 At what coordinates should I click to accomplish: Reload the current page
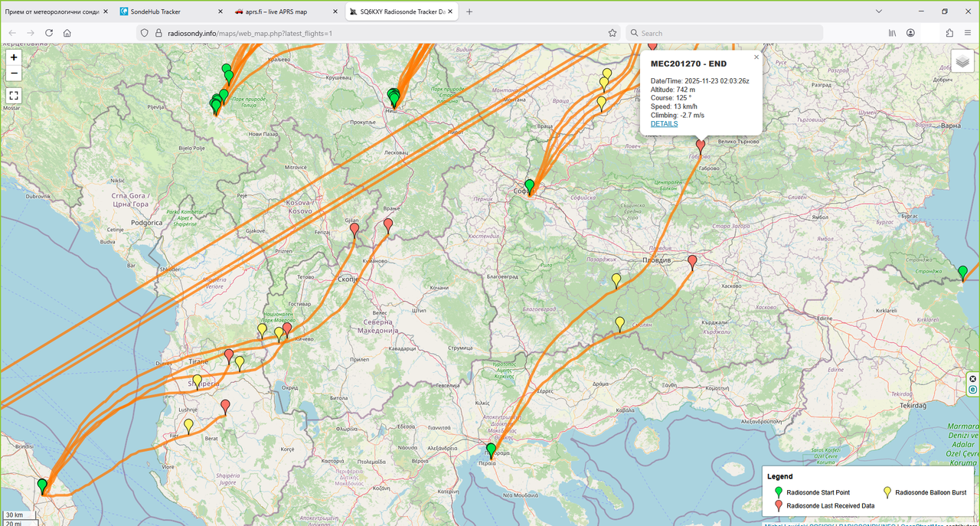pyautogui.click(x=49, y=33)
